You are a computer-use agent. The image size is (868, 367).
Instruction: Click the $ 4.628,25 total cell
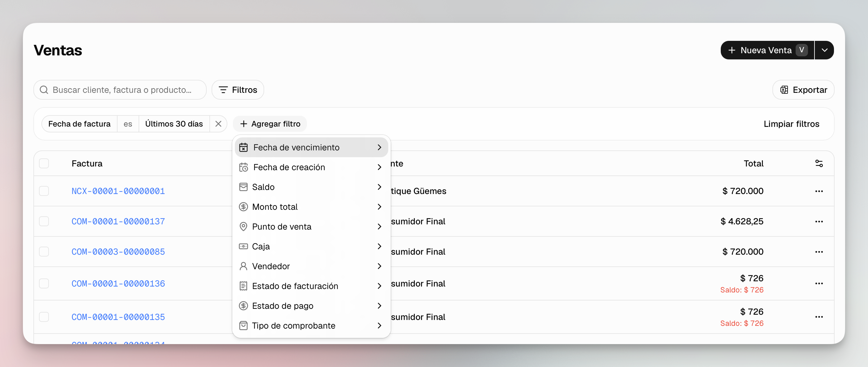[x=742, y=222]
